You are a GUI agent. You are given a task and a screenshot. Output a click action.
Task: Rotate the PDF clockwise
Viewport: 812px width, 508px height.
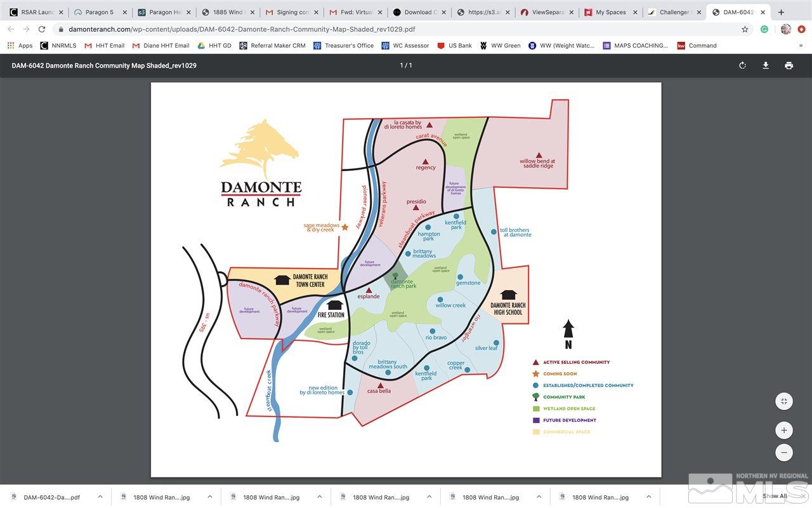coord(742,65)
